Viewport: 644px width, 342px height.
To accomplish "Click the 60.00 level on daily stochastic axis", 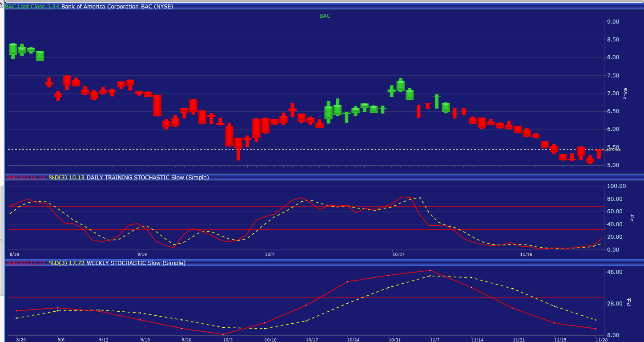I will tap(615, 212).
